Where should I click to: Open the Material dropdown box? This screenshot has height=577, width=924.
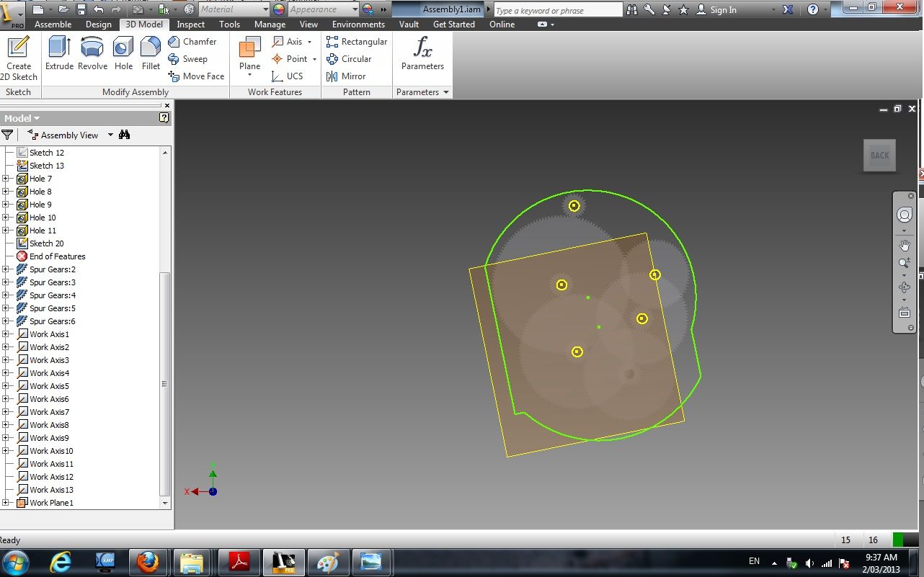[234, 9]
